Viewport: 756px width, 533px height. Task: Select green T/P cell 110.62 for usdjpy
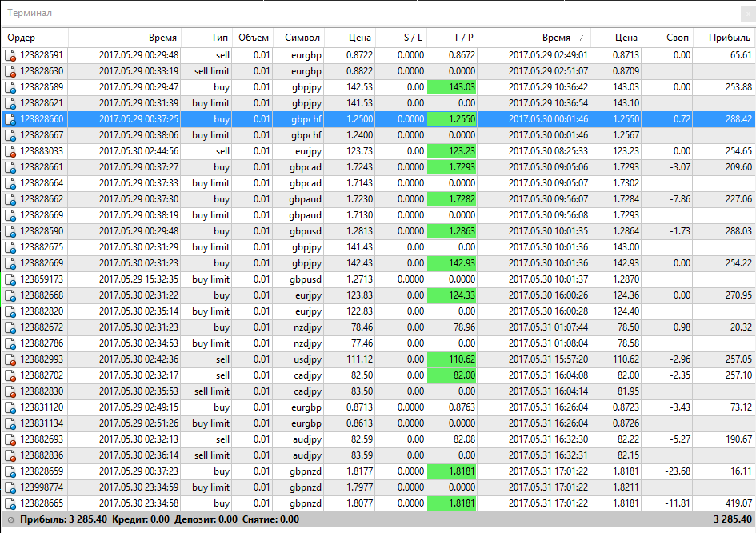[452, 359]
